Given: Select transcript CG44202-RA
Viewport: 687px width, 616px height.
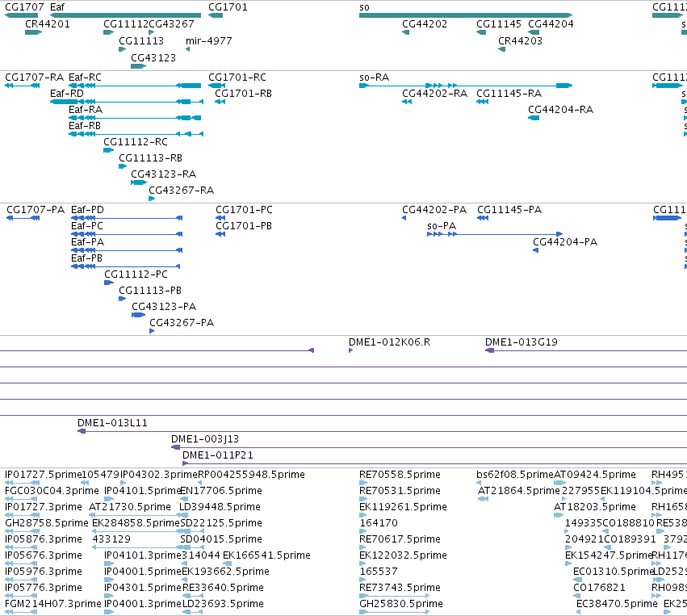Looking at the screenshot, I should click(434, 94).
